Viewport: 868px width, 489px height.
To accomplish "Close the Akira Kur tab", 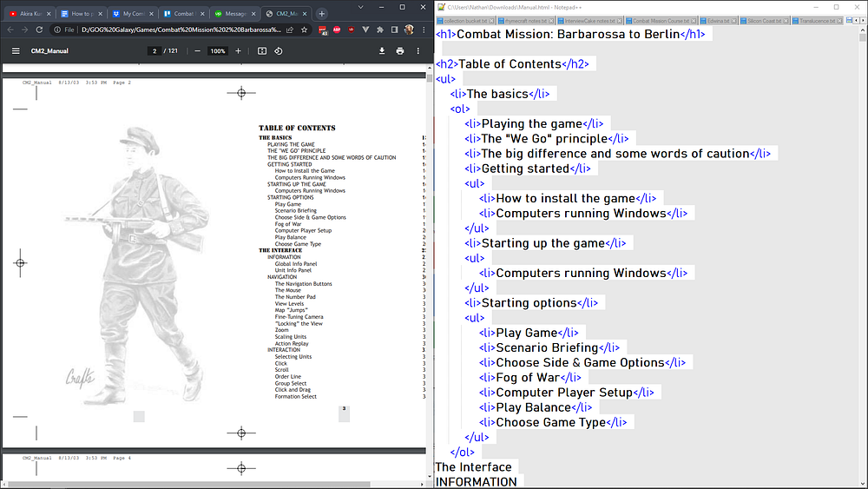I will click(x=49, y=13).
